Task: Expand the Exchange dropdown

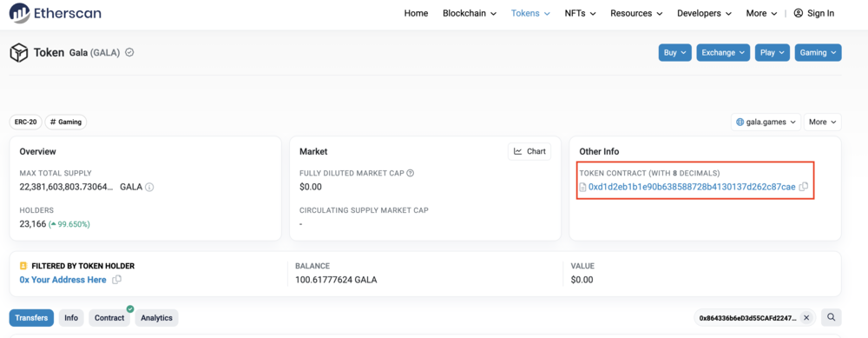Action: tap(723, 53)
